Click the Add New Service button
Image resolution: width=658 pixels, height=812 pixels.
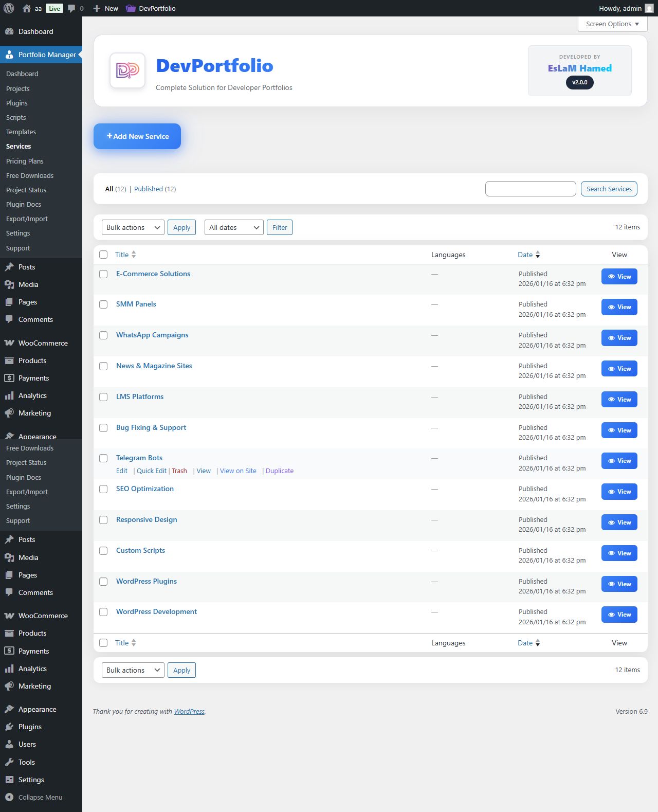coord(137,136)
